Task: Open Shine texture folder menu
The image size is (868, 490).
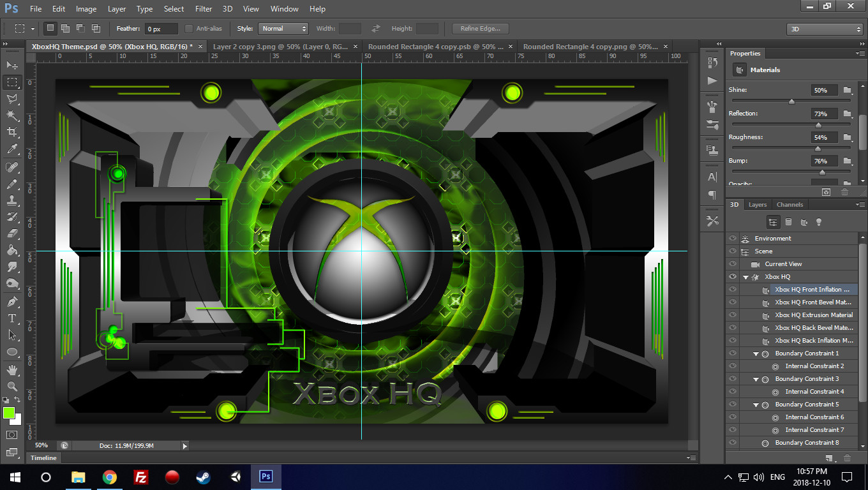Action: point(847,90)
